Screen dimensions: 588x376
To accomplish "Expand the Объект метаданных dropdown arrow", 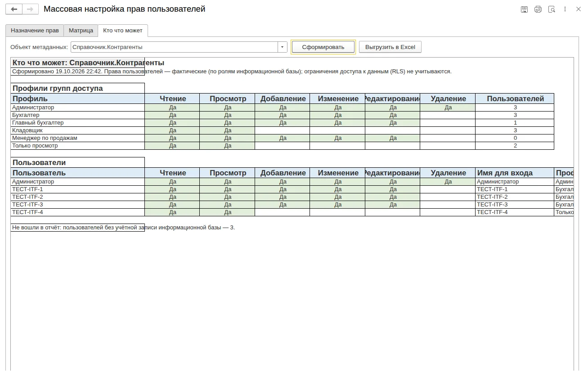I will coord(283,47).
